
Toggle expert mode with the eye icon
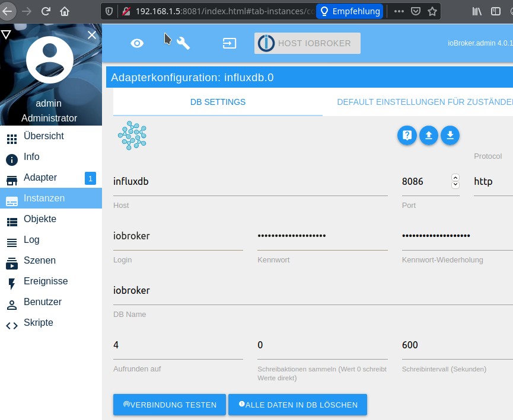(x=137, y=43)
